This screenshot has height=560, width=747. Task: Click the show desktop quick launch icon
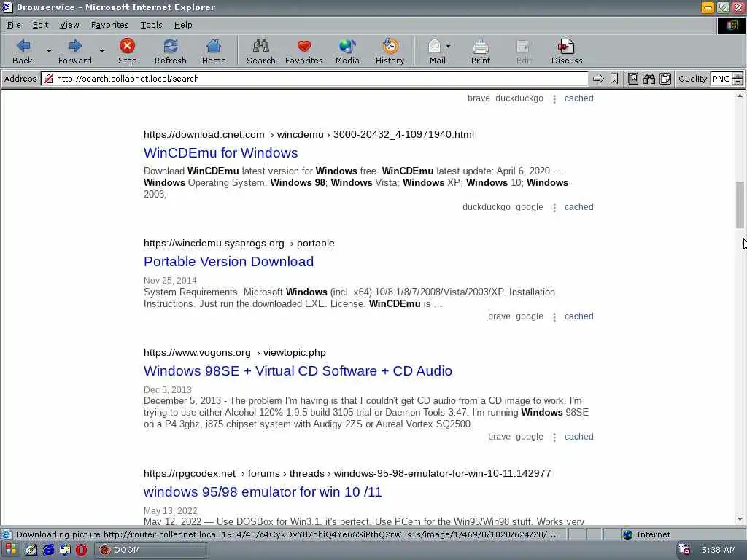65,550
